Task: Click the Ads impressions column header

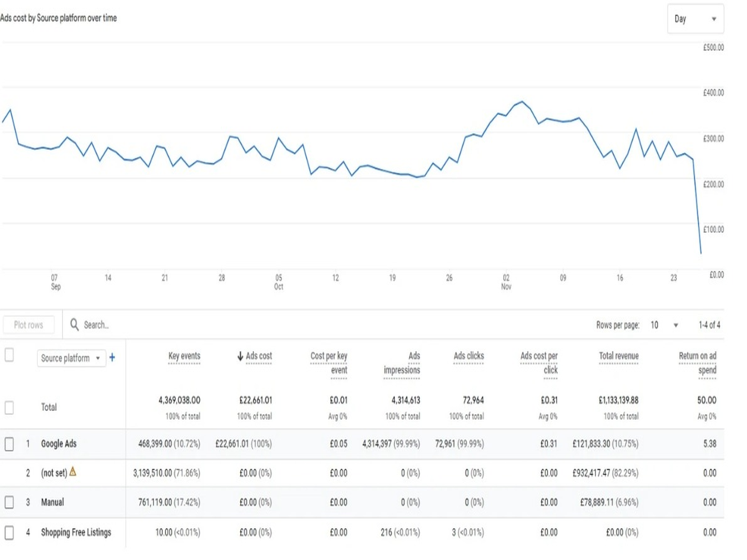Action: (402, 363)
